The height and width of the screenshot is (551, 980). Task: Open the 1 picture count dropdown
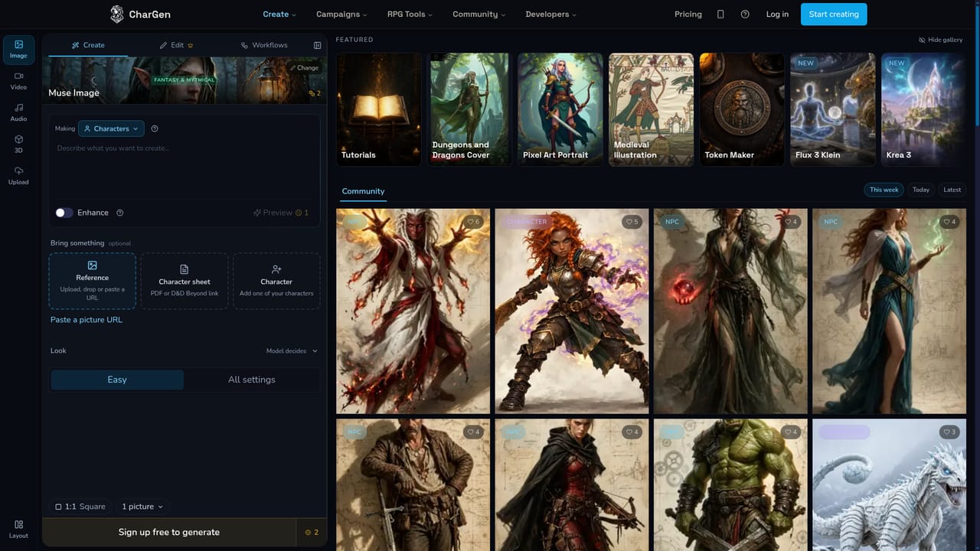pos(143,507)
